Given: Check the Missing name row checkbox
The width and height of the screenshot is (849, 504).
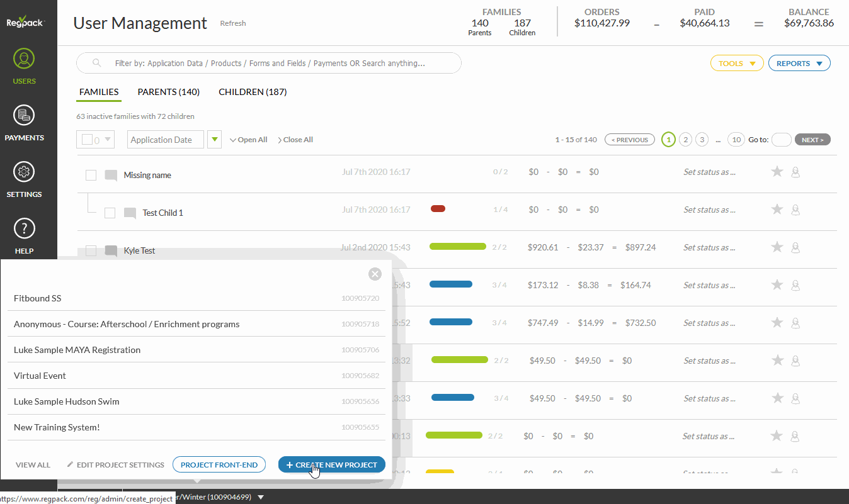Looking at the screenshot, I should pyautogui.click(x=91, y=175).
